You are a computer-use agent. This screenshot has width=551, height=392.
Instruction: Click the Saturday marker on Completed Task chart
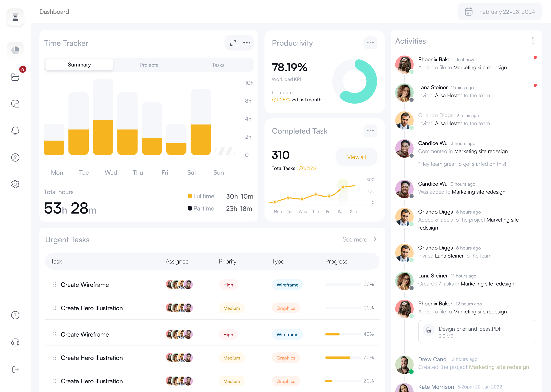click(x=343, y=187)
